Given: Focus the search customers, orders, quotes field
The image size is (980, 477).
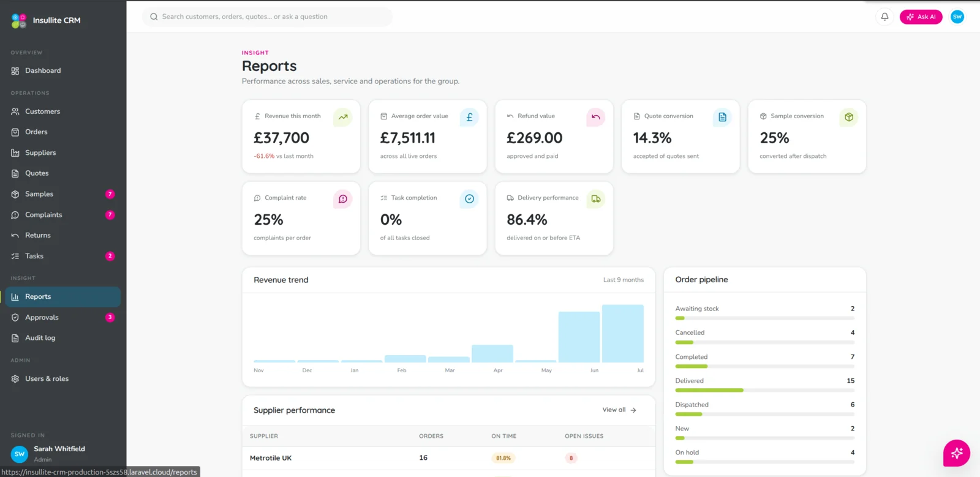Looking at the screenshot, I should point(267,17).
